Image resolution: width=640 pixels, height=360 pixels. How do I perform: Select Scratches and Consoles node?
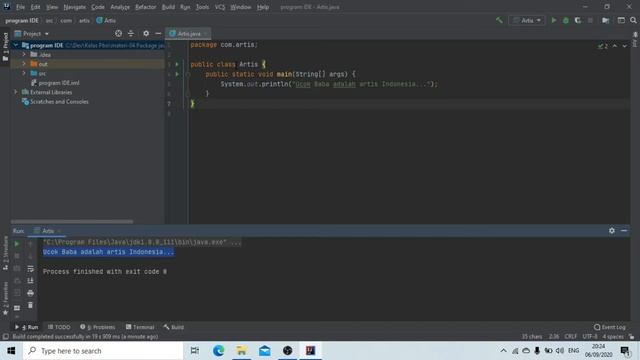(55, 101)
